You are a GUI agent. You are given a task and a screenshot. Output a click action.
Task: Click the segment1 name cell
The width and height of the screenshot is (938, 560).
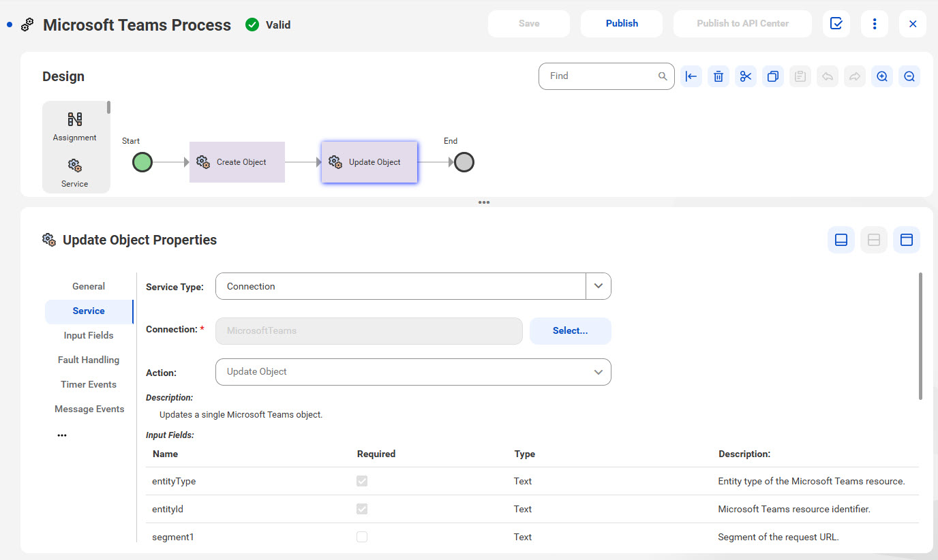[173, 537]
